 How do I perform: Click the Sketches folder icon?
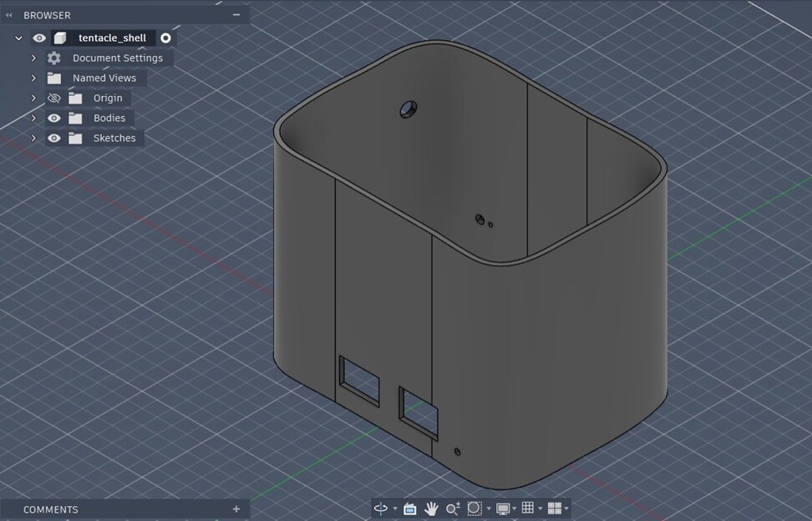[75, 139]
